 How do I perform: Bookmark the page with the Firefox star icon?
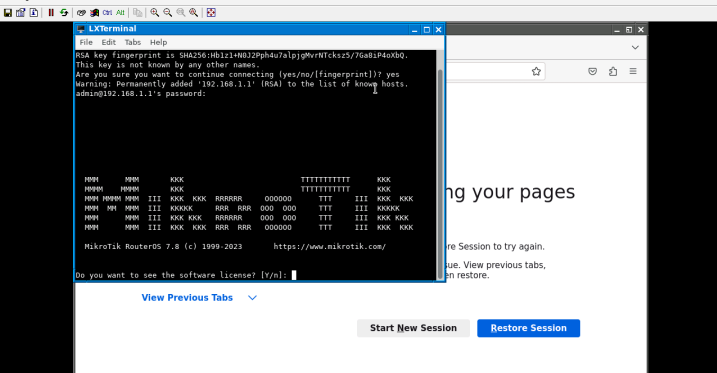(536, 71)
